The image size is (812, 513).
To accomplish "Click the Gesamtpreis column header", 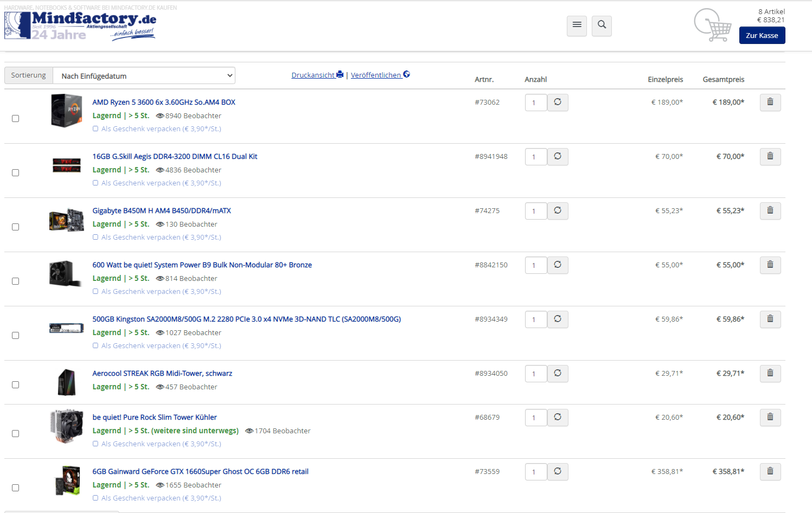I will pyautogui.click(x=724, y=79).
